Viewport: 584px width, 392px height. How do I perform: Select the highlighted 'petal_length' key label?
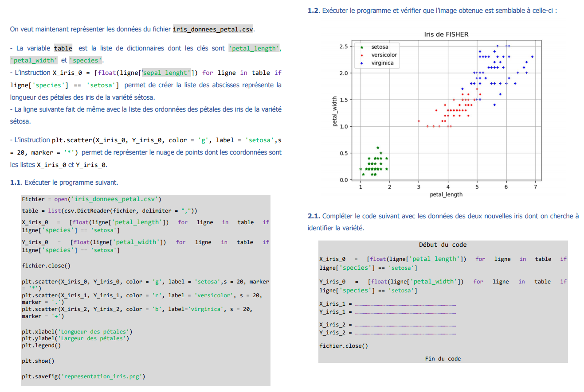point(255,48)
